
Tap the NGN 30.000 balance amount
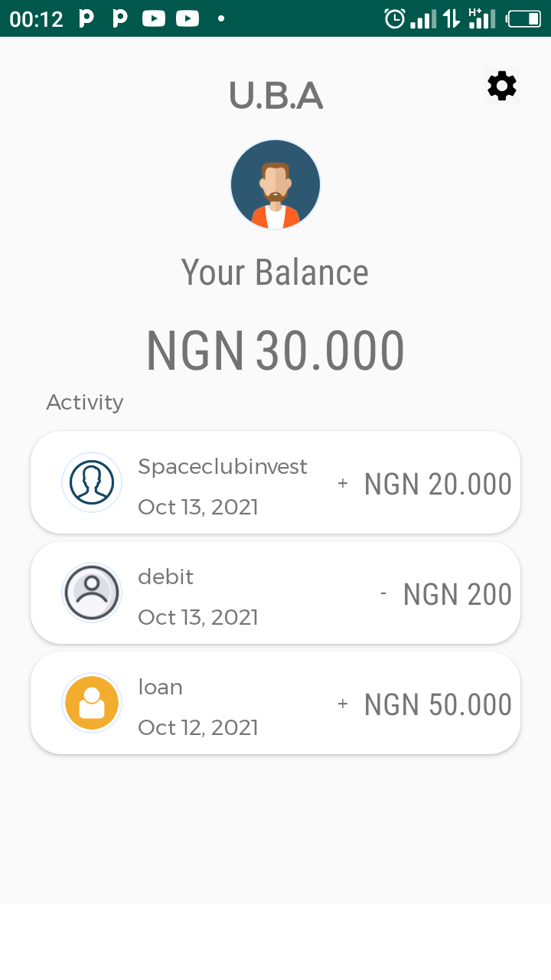pos(275,351)
